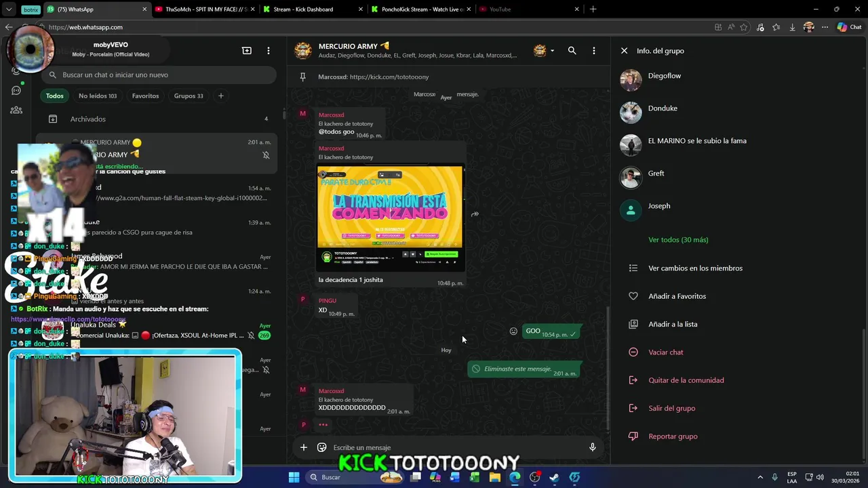This screenshot has height=488, width=868.
Task: Switch to PonchoKick Stream browser tab
Action: 420,9
